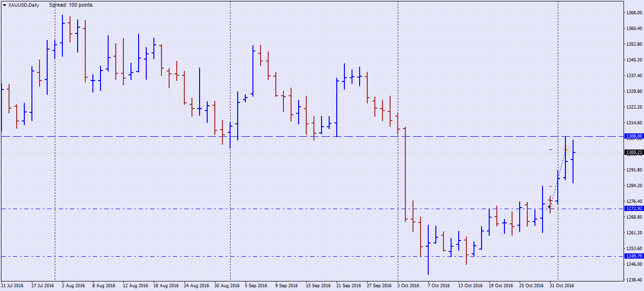Click the 1272.92 horizontal line price label
The width and height of the screenshot is (644, 291).
(x=634, y=209)
